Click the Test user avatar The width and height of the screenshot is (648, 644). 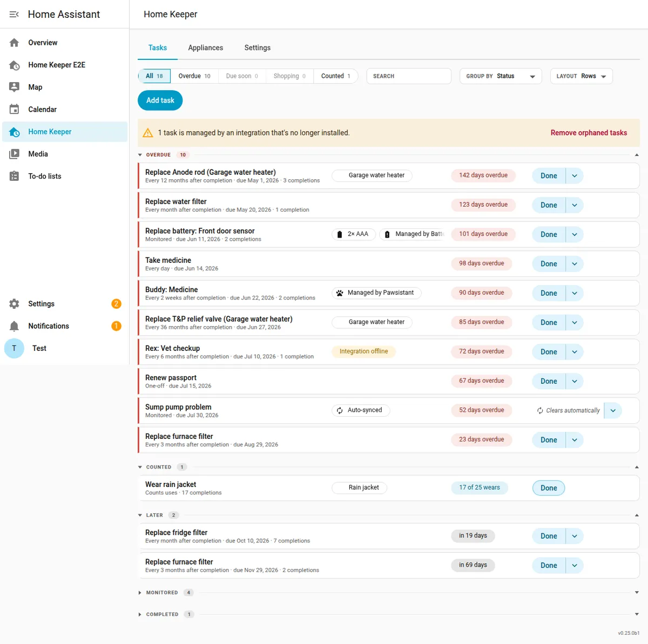pos(14,348)
